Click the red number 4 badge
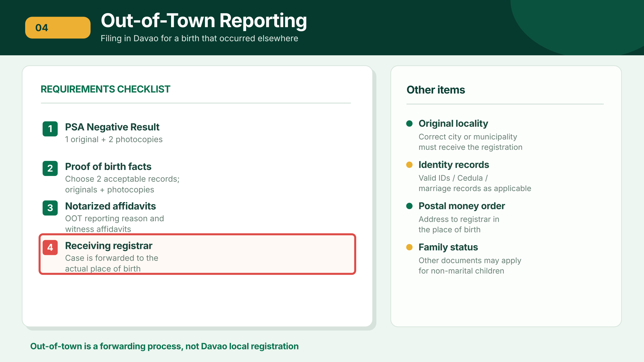This screenshot has width=644, height=362. pyautogui.click(x=50, y=247)
